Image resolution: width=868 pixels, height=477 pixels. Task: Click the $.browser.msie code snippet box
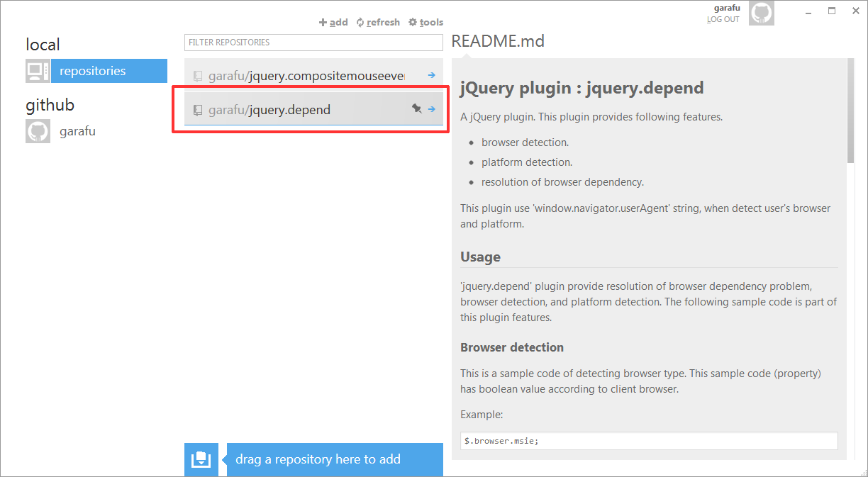point(648,440)
